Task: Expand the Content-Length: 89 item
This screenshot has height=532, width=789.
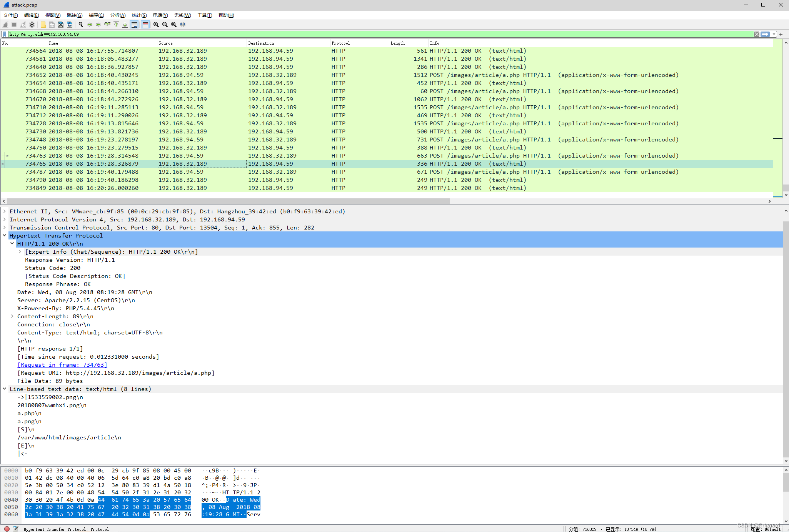Action: 12,316
